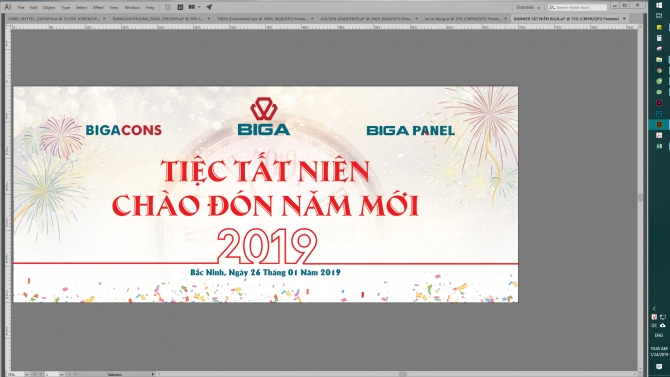Select the TIỆC TẤT NIÊN headline text
The width and height of the screenshot is (670, 377).
click(265, 169)
